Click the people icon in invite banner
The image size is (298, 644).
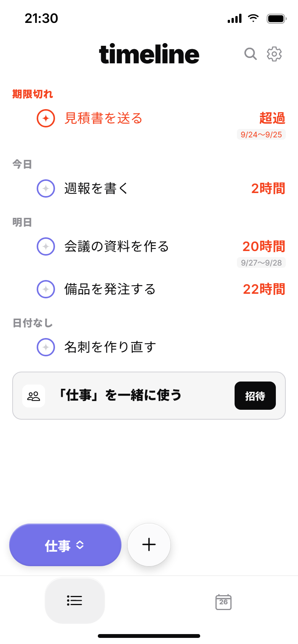[x=34, y=396]
